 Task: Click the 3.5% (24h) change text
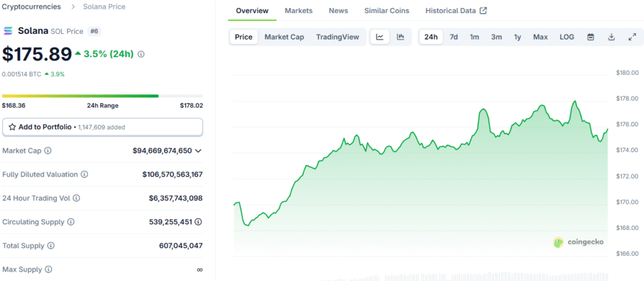[x=109, y=54]
